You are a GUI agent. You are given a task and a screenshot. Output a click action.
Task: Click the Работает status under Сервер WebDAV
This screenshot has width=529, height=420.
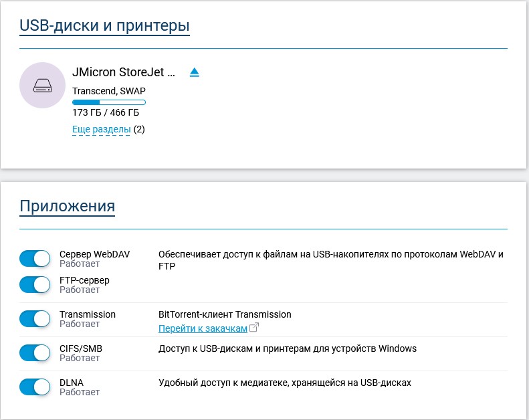(80, 264)
